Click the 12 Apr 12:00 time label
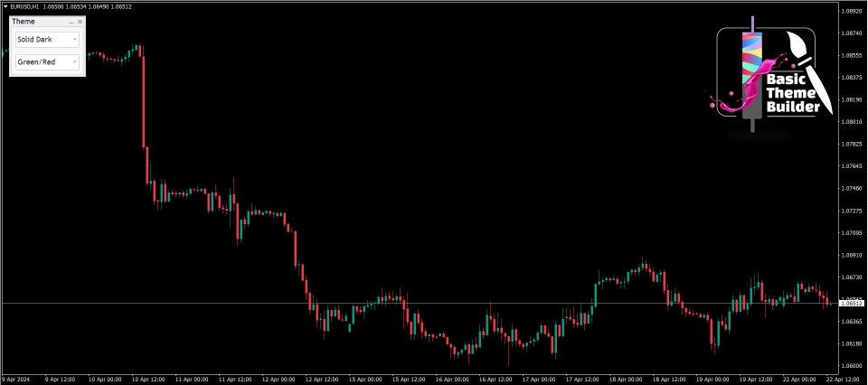 point(322,380)
